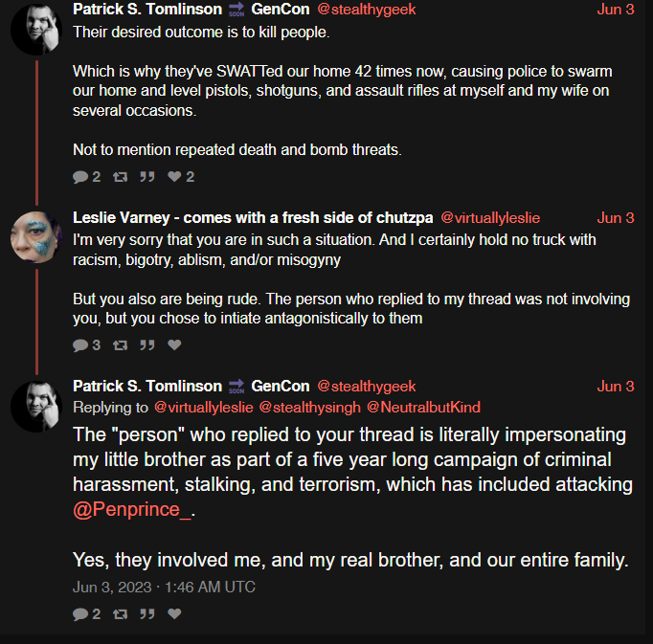This screenshot has width=653, height=644.
Task: Click timestamp Jun 3, 2023 1:46 AM UTC
Action: [x=164, y=587]
